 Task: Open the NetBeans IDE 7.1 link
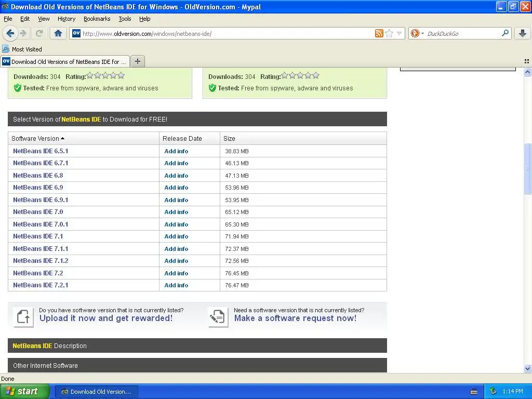(x=38, y=236)
